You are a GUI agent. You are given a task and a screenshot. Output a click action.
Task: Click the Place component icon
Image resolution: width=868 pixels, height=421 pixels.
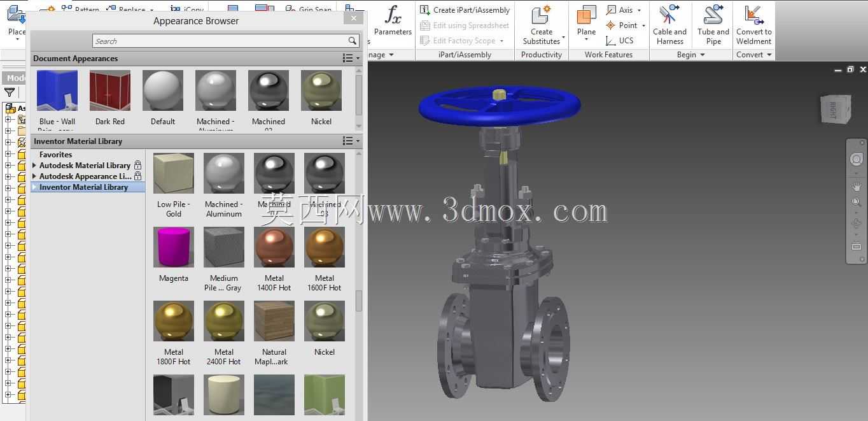coord(16,14)
